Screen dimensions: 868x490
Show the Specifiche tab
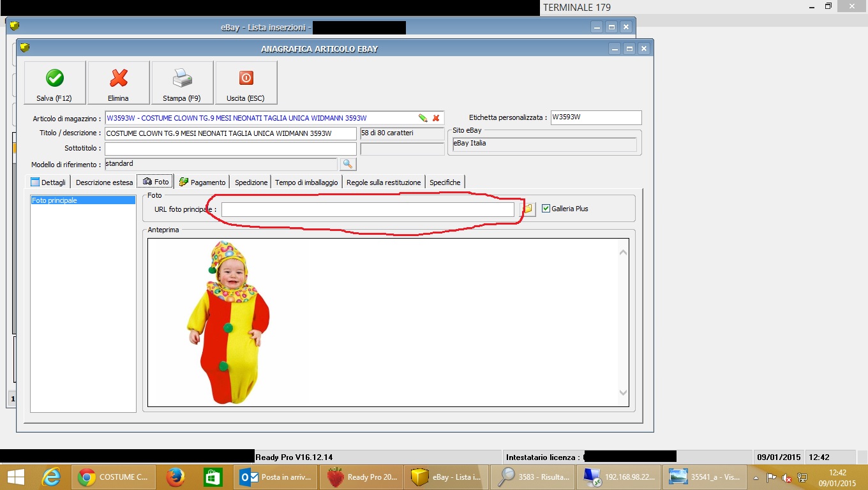[x=445, y=182]
